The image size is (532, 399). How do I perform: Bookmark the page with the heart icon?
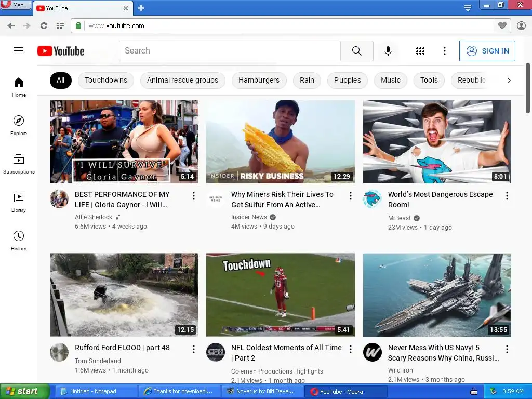pyautogui.click(x=502, y=25)
